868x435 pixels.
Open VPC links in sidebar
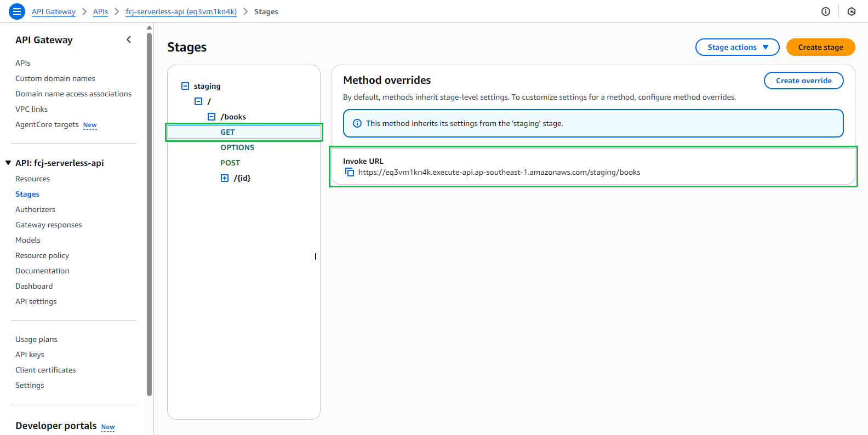point(32,109)
